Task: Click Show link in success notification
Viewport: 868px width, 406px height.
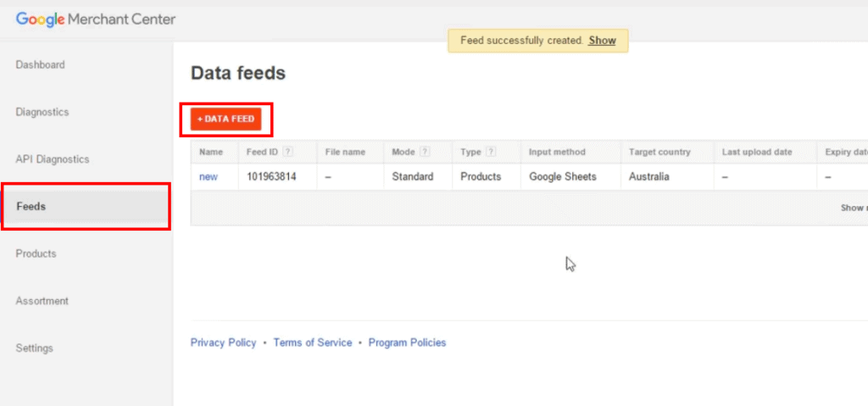Action: (603, 41)
